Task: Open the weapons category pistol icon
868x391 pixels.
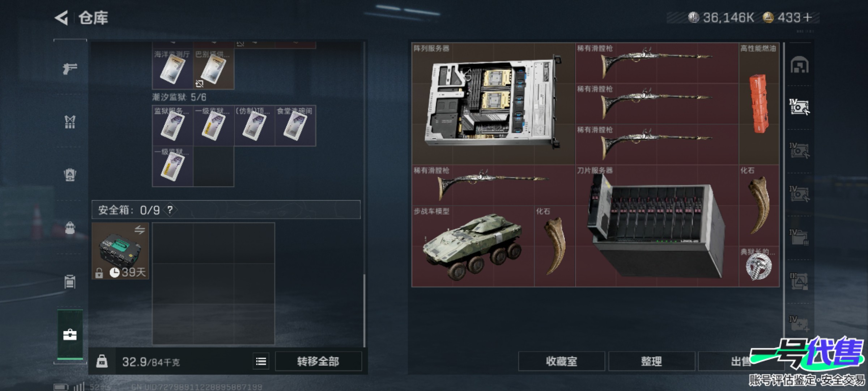Action: pyautogui.click(x=70, y=68)
